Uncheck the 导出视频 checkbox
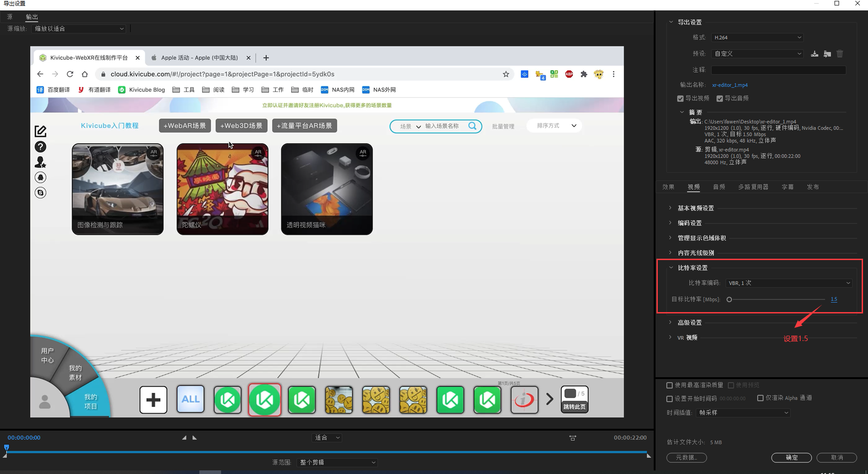868x474 pixels. click(680, 99)
